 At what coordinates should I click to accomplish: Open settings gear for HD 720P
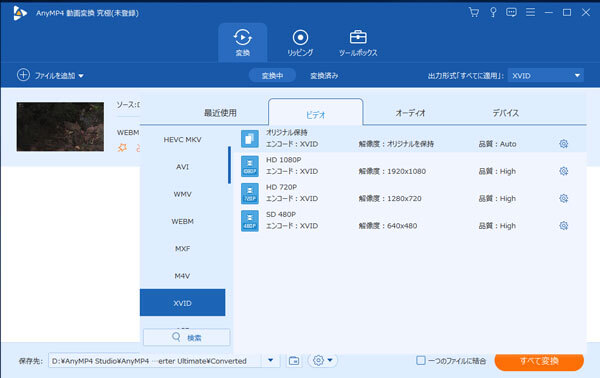click(x=564, y=198)
